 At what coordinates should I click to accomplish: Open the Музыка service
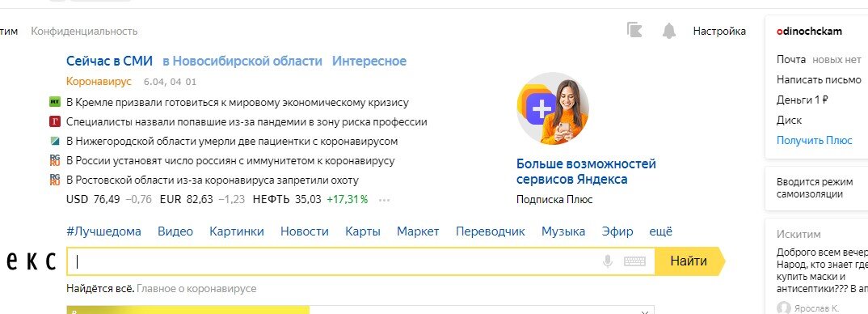563,231
